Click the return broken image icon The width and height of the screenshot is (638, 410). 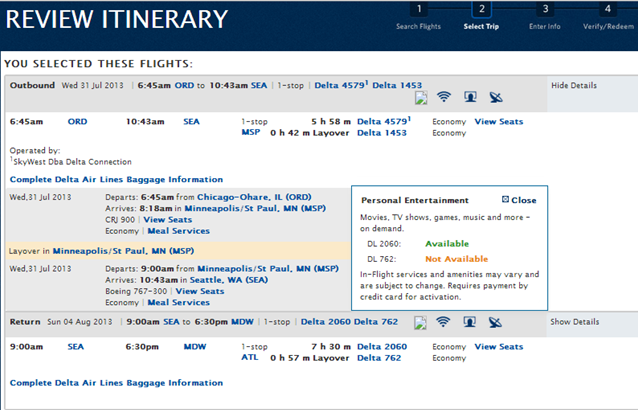[420, 323]
